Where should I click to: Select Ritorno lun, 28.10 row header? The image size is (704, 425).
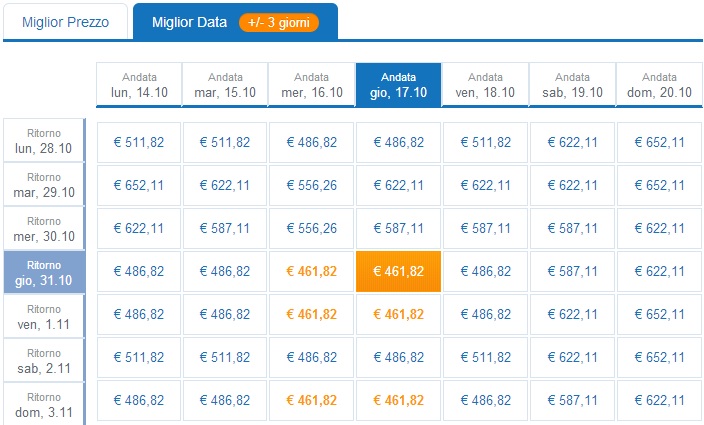[x=44, y=140]
